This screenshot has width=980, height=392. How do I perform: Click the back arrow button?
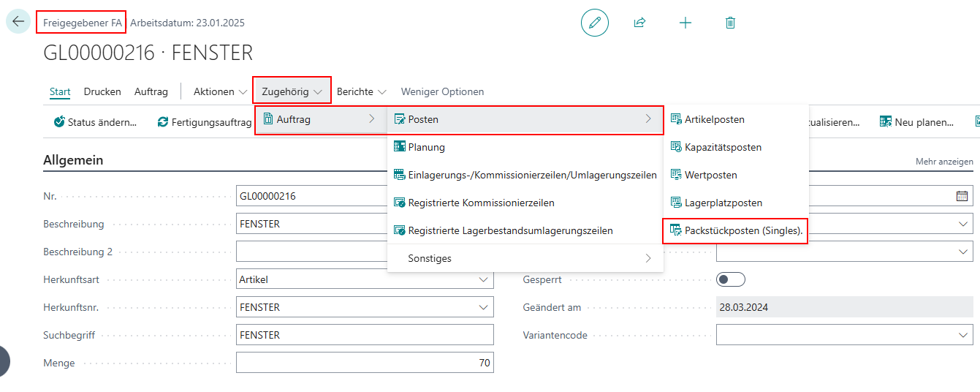[x=18, y=22]
